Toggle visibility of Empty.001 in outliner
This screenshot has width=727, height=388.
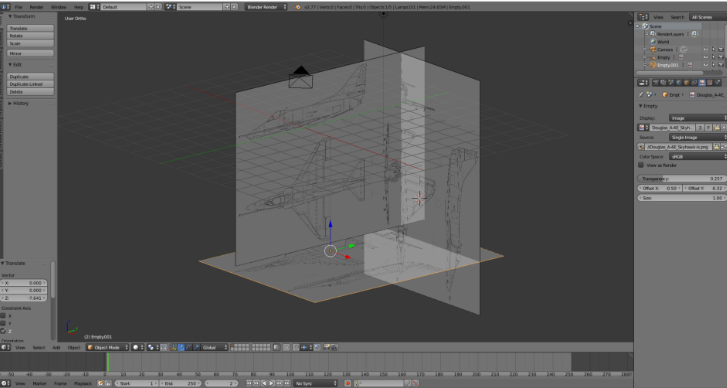pyautogui.click(x=706, y=64)
